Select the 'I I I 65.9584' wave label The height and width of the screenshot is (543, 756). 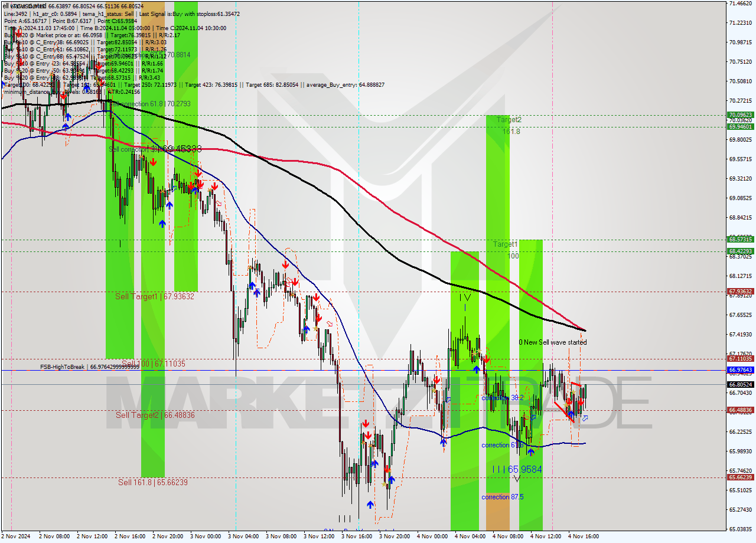coord(517,469)
